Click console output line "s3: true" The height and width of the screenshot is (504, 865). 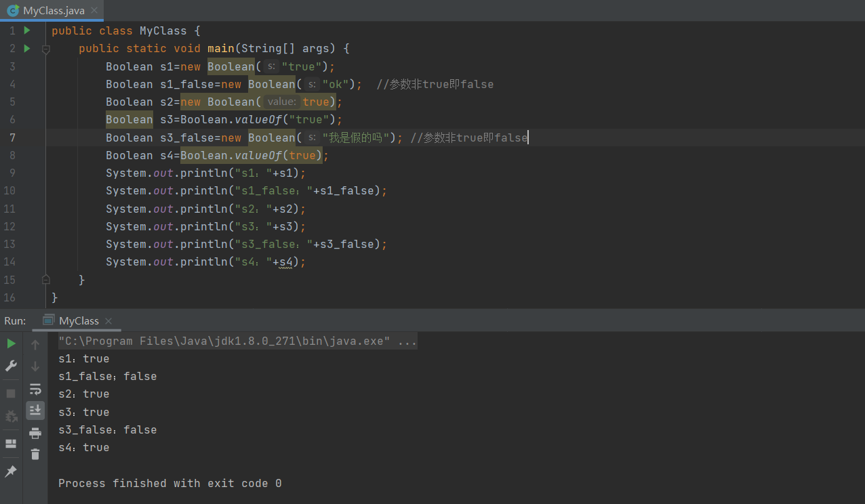(84, 412)
